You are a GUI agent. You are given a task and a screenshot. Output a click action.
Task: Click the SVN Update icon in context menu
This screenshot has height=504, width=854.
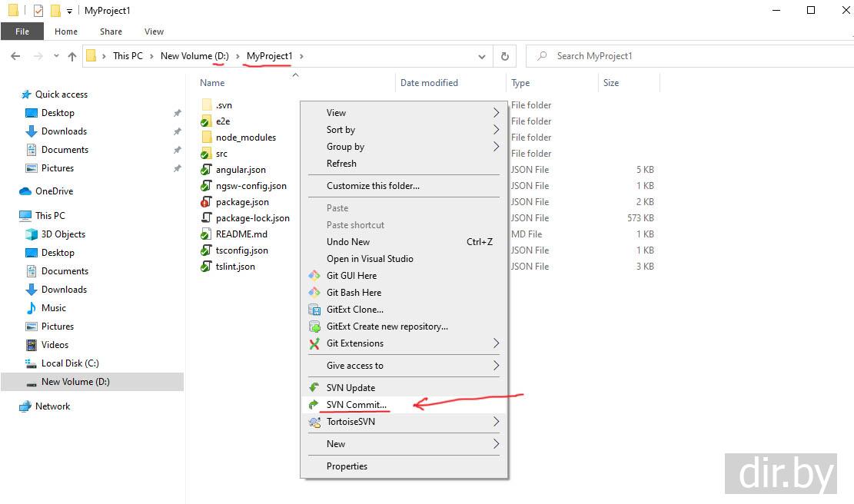[314, 388]
